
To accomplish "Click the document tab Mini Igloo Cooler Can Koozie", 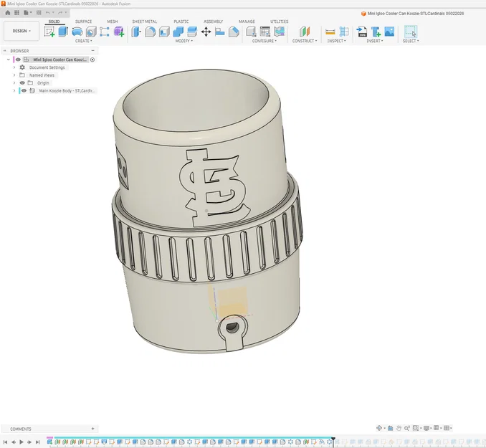I will pos(413,14).
